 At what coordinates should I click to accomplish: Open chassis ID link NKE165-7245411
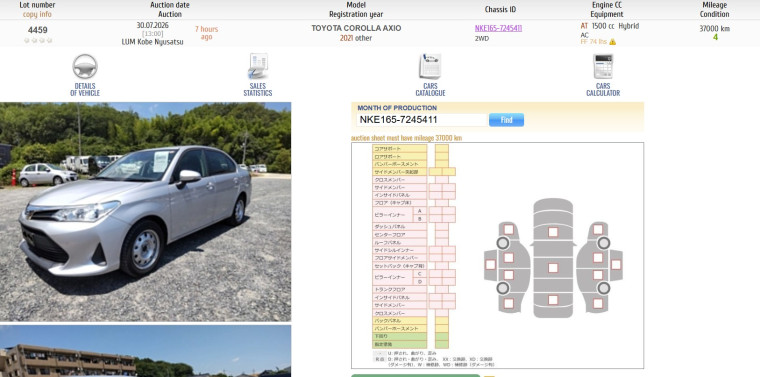point(498,28)
